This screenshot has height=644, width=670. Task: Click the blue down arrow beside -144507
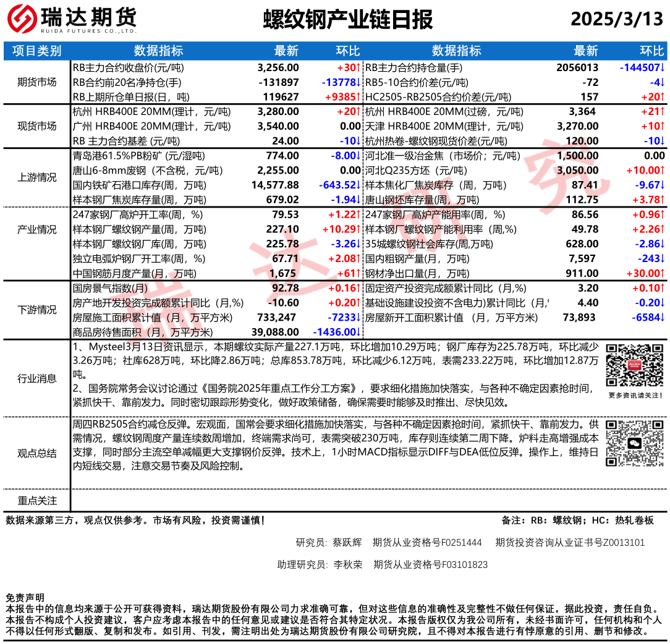click(663, 67)
